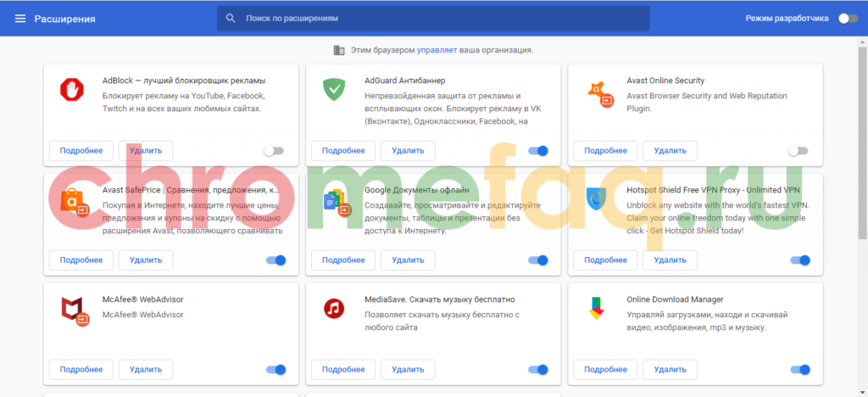Click the Hotspot Shield VPN icon

[x=598, y=199]
